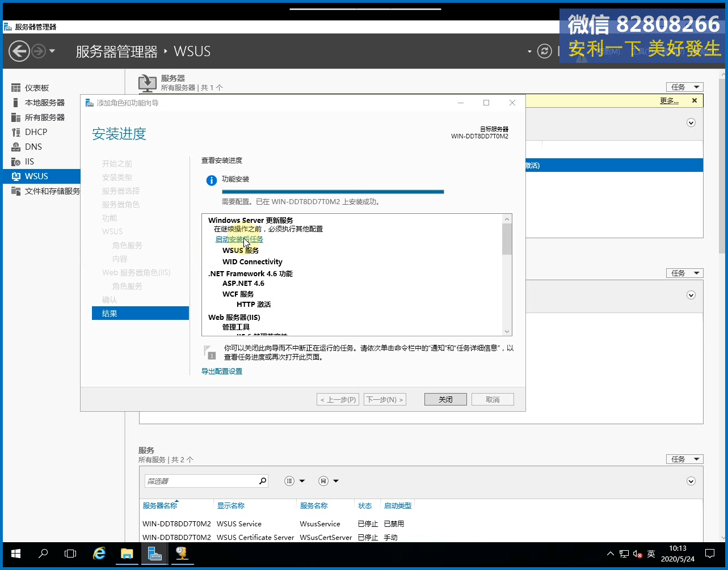The width and height of the screenshot is (728, 570).
Task: Sort by 服务器名称 column header
Action: 160,505
